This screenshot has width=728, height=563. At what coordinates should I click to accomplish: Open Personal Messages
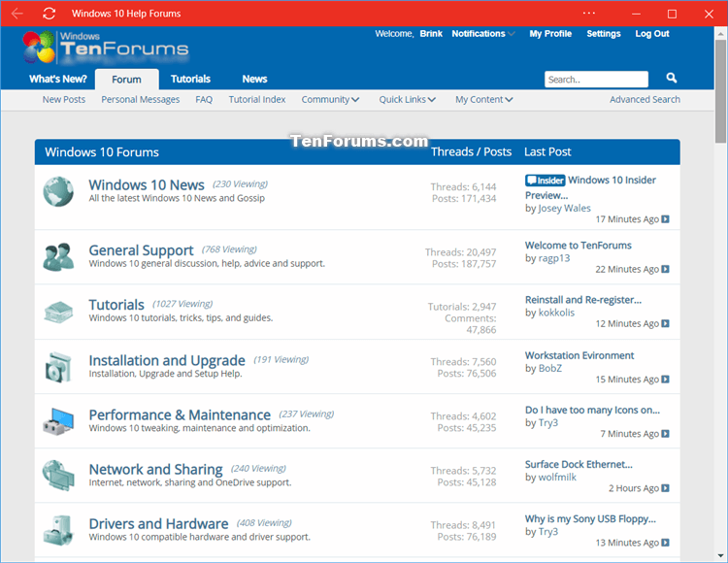(x=140, y=99)
